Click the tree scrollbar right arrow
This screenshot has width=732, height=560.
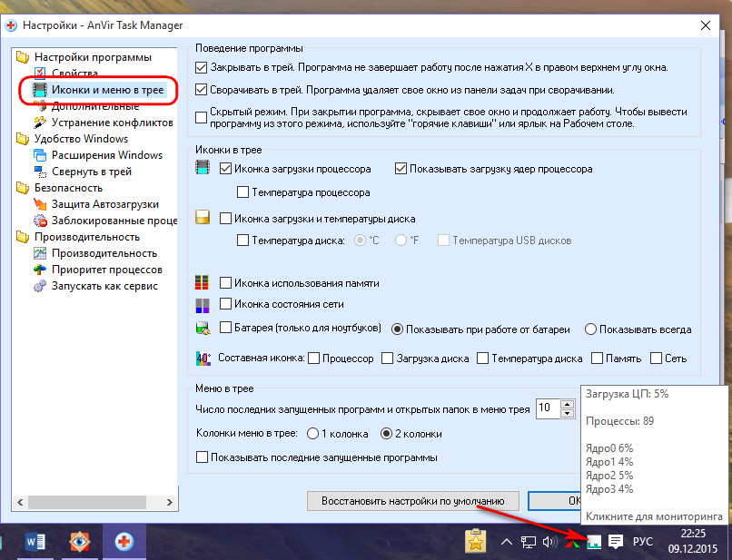point(169,503)
